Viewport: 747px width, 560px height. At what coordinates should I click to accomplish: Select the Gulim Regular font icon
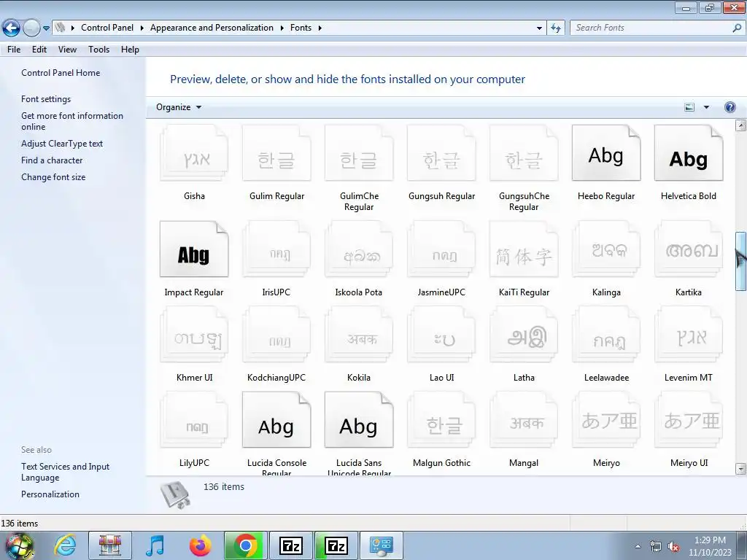[x=276, y=153]
